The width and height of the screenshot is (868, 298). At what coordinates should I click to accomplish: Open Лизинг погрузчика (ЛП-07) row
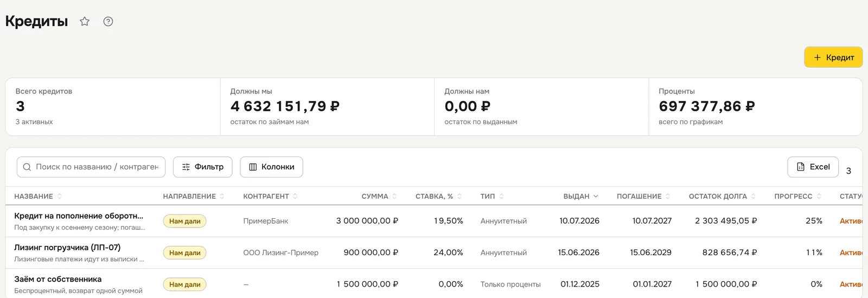(434, 252)
